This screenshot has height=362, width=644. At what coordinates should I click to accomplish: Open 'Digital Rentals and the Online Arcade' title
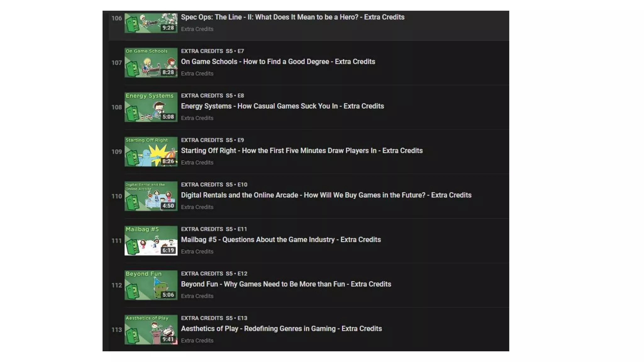tap(326, 195)
